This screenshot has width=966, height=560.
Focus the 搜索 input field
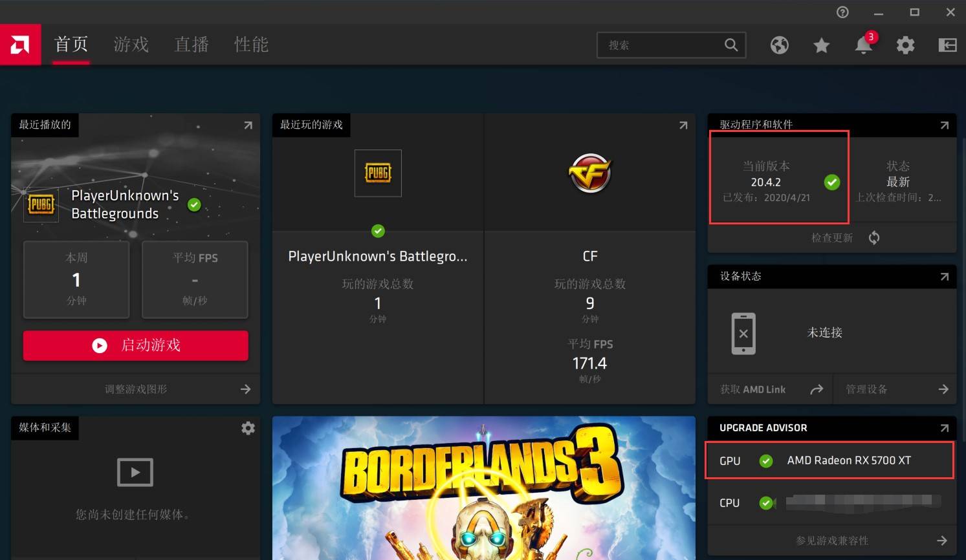click(x=671, y=45)
